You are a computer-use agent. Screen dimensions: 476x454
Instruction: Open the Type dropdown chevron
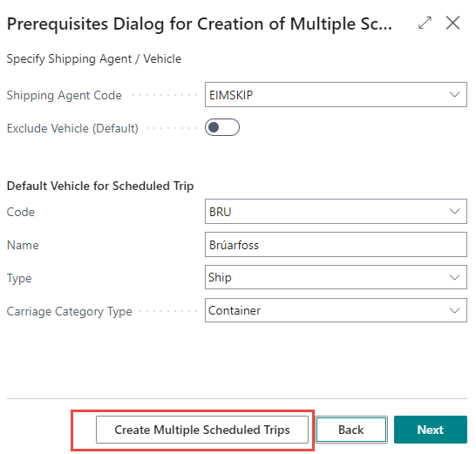(454, 277)
